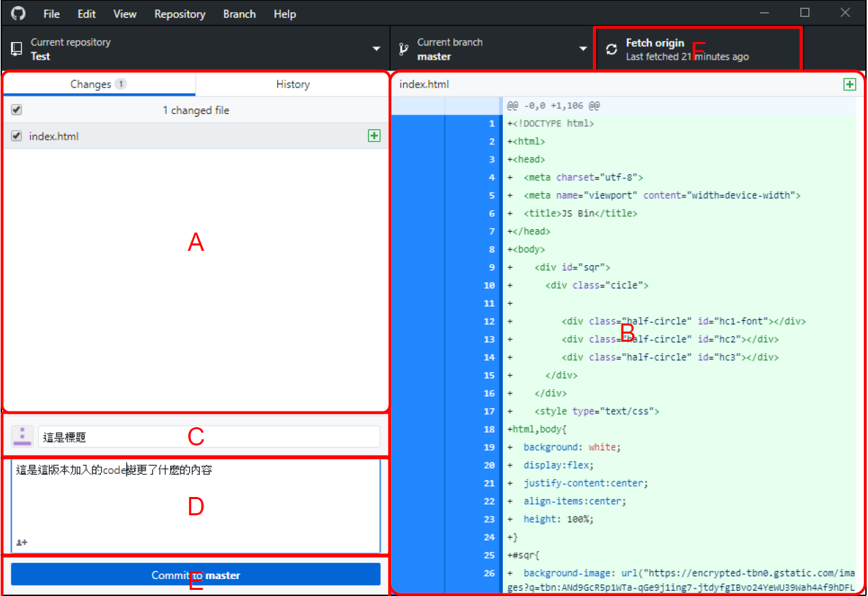Click the diff hunk header @@ -0,0 +1,106 @@
This screenshot has width=868, height=596.
pos(553,106)
